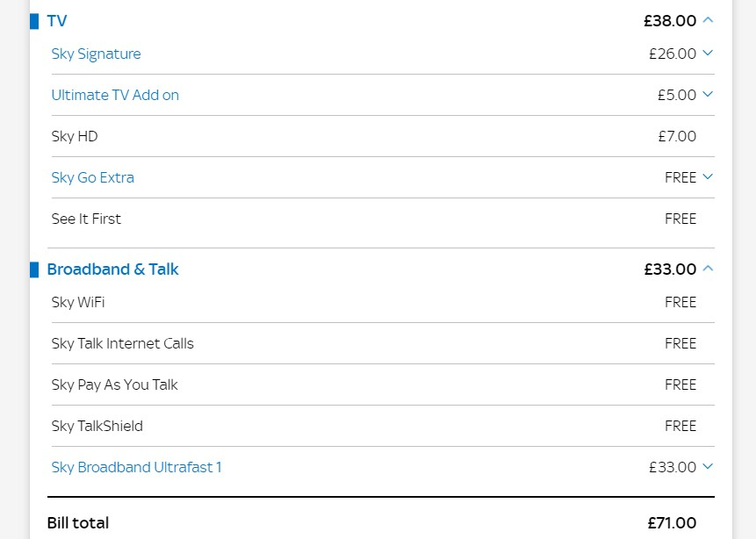Expand the Ultimate TV Add on chevron
Screen dimensions: 756x539
click(x=709, y=95)
